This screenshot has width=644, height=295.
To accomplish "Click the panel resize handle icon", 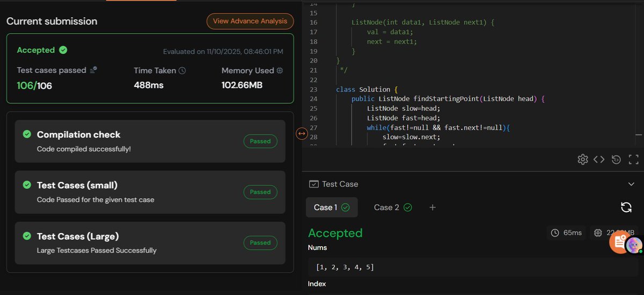I will tap(302, 133).
